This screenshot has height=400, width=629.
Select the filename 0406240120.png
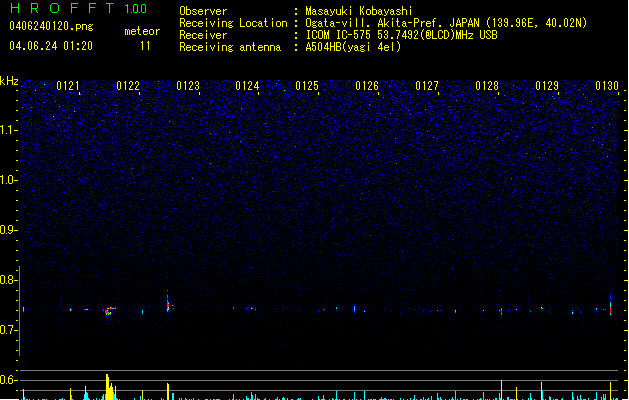[x=51, y=26]
